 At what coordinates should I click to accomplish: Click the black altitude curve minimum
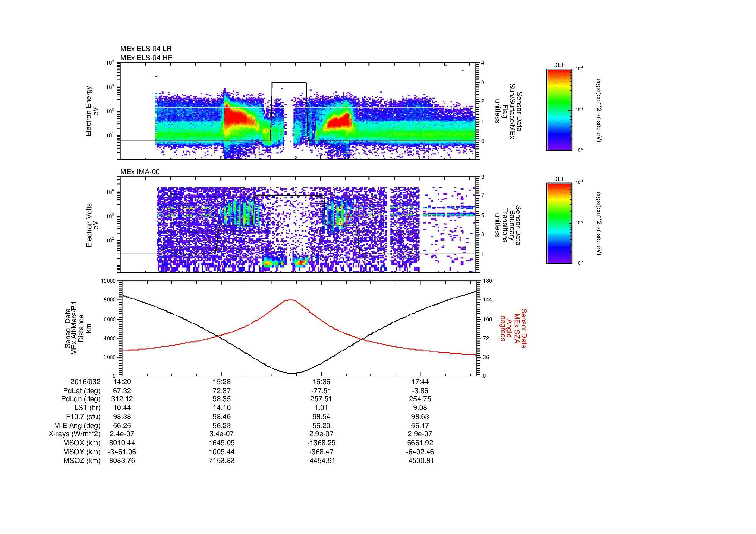(293, 373)
